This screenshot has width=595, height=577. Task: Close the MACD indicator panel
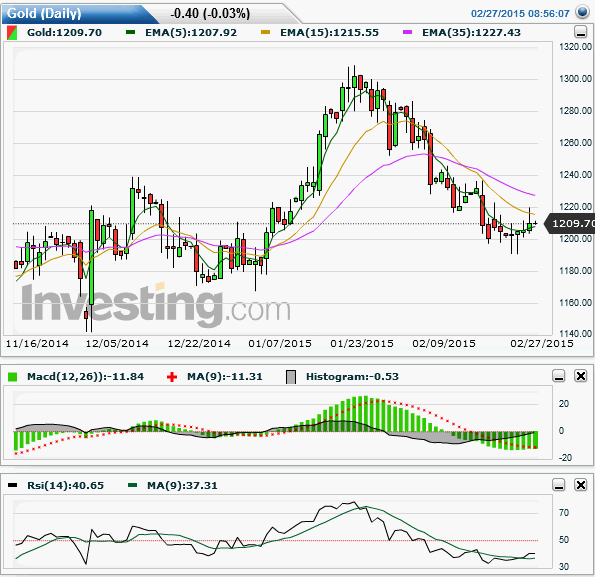(581, 376)
